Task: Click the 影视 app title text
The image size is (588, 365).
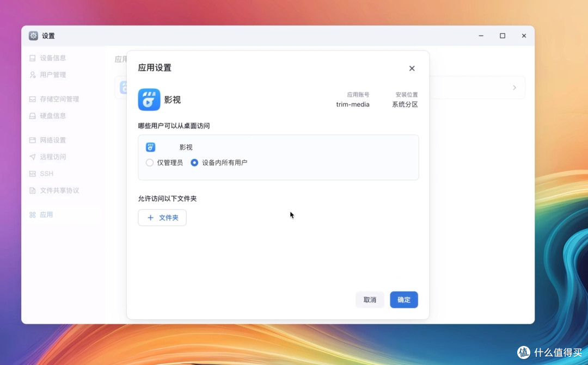Action: [x=173, y=100]
